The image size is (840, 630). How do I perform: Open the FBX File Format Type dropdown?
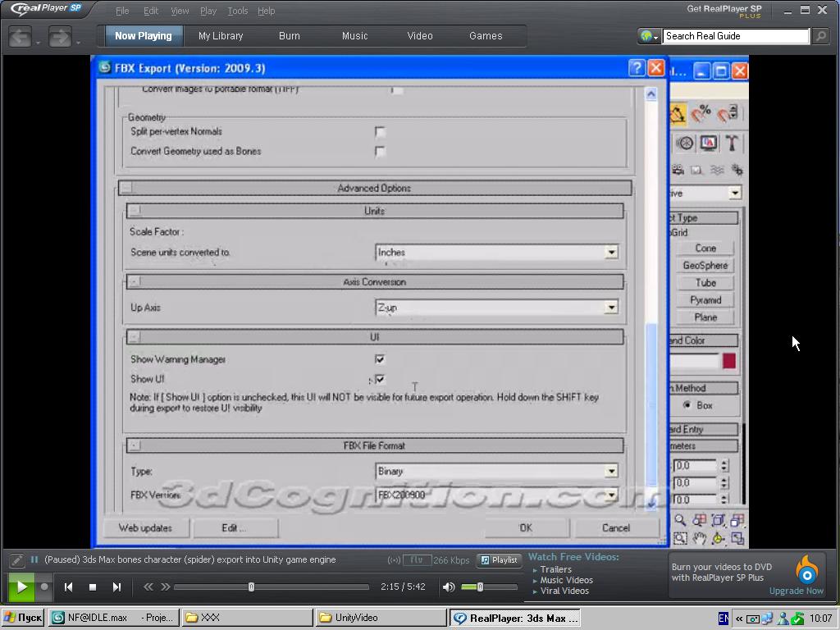coord(611,472)
